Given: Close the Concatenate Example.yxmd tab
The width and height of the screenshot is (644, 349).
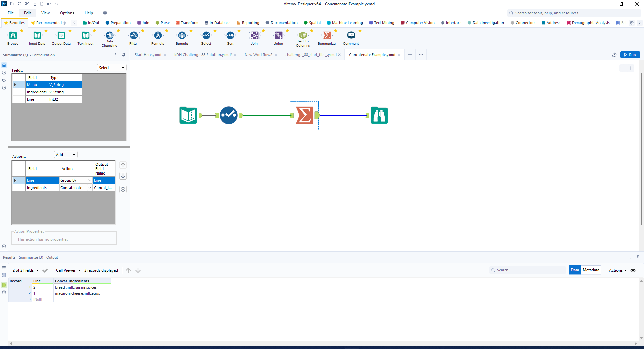Looking at the screenshot, I should [x=399, y=55].
